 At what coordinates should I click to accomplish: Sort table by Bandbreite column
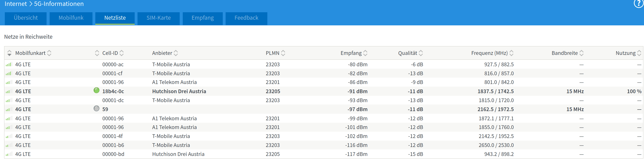click(x=581, y=53)
